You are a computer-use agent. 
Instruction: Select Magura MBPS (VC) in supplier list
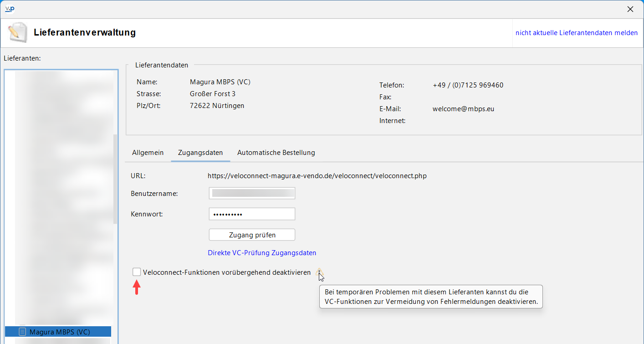(x=58, y=332)
